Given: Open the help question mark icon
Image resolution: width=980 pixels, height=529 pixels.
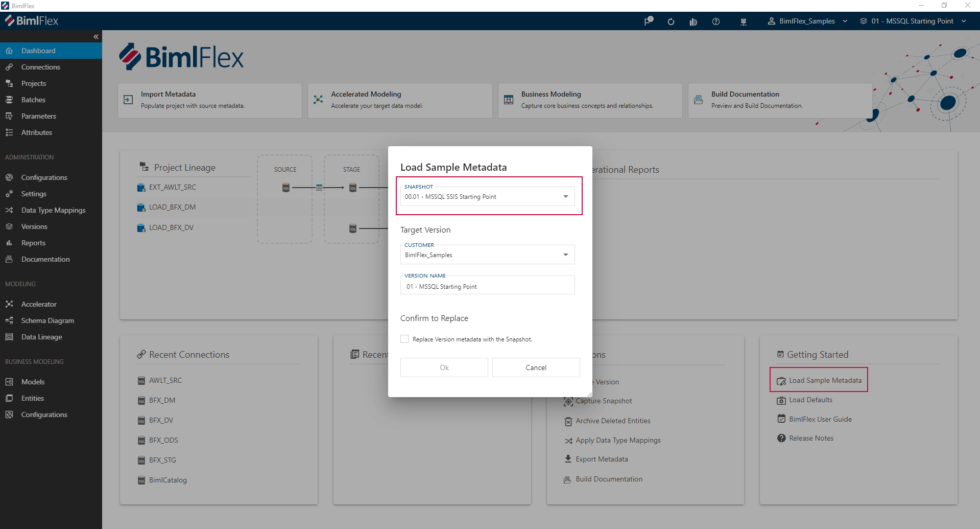Looking at the screenshot, I should [x=715, y=21].
